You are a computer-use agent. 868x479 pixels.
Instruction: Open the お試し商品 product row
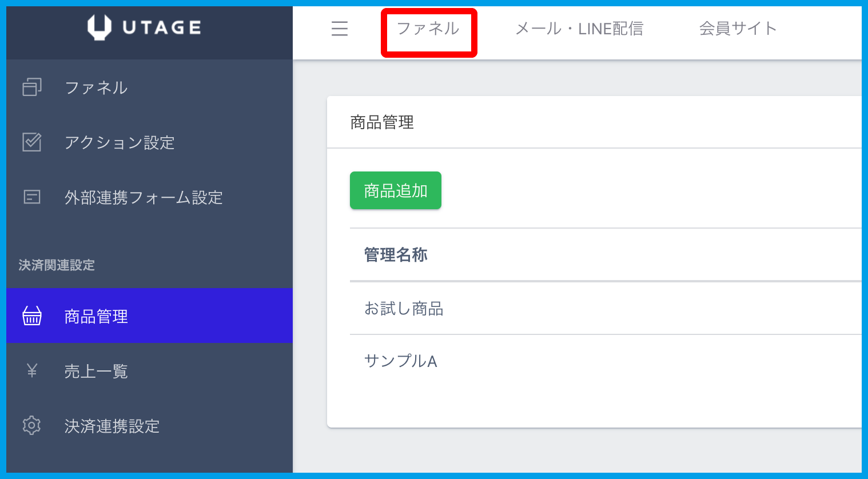coord(404,309)
